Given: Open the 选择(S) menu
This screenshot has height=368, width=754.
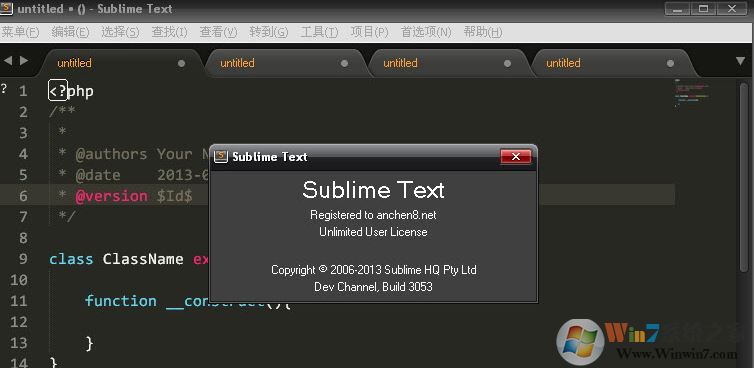Looking at the screenshot, I should coord(120,32).
